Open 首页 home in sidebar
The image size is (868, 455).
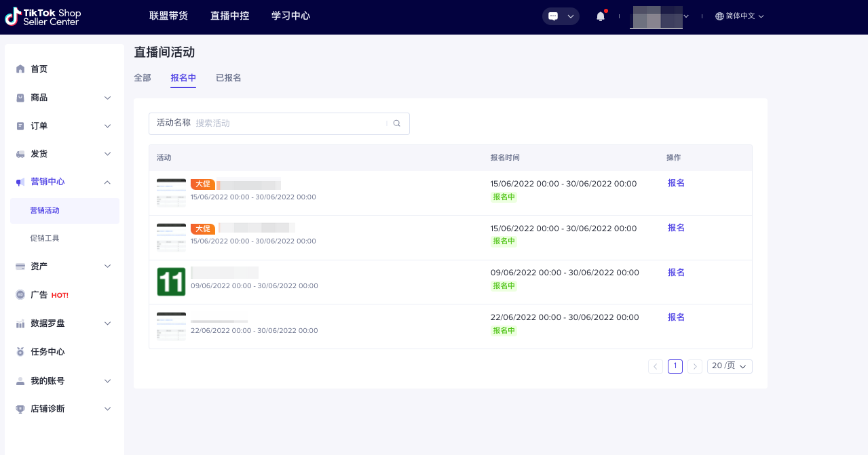(x=39, y=69)
